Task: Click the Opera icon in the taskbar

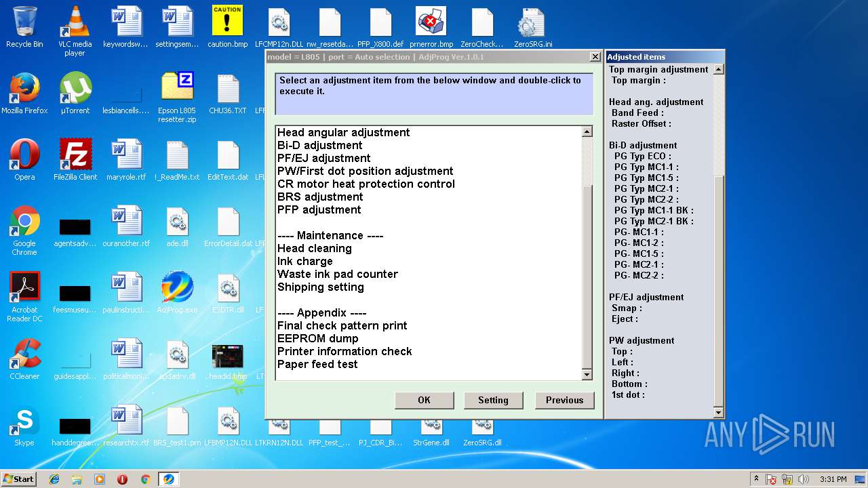Action: (122, 479)
